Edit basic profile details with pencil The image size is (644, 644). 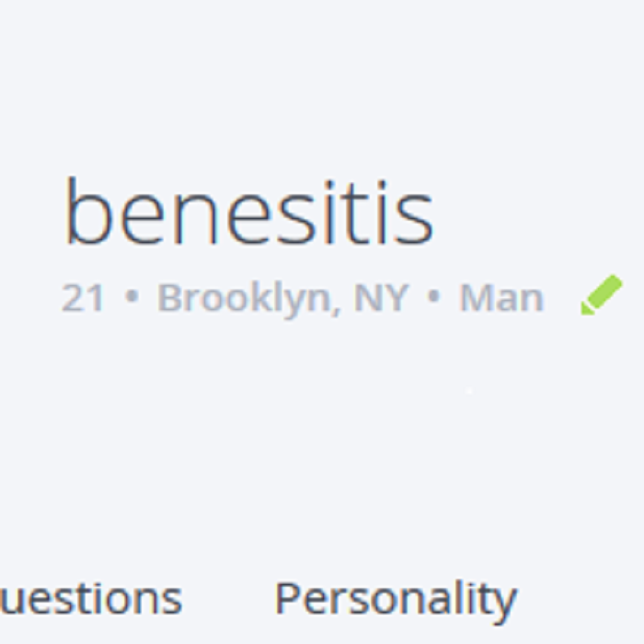coord(602,295)
